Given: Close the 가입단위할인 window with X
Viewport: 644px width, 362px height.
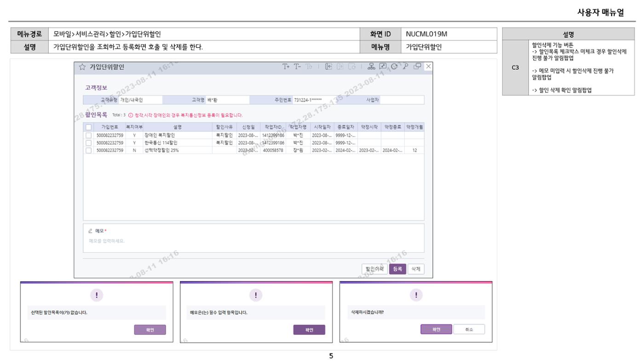Looking at the screenshot, I should point(428,67).
